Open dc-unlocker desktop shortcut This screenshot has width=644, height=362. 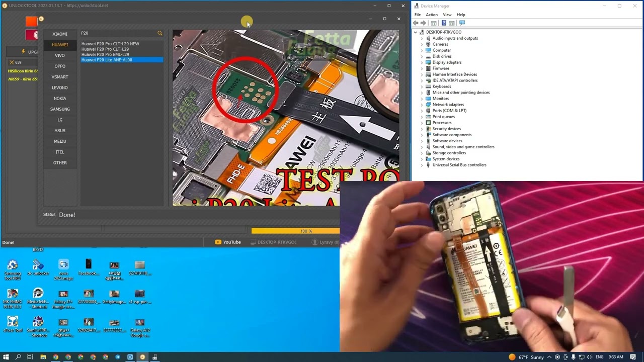38,267
